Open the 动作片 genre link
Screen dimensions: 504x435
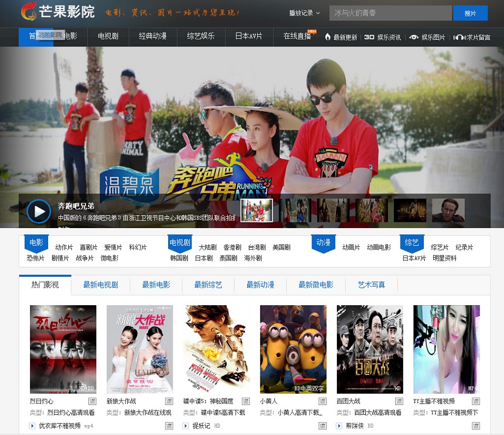(x=64, y=247)
